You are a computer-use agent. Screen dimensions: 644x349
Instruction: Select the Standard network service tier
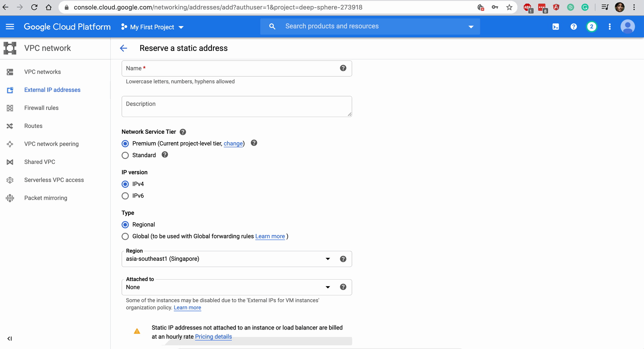pyautogui.click(x=125, y=156)
